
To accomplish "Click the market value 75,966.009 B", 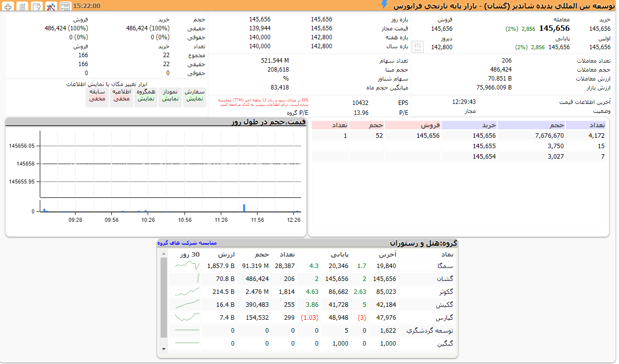I will [x=494, y=87].
